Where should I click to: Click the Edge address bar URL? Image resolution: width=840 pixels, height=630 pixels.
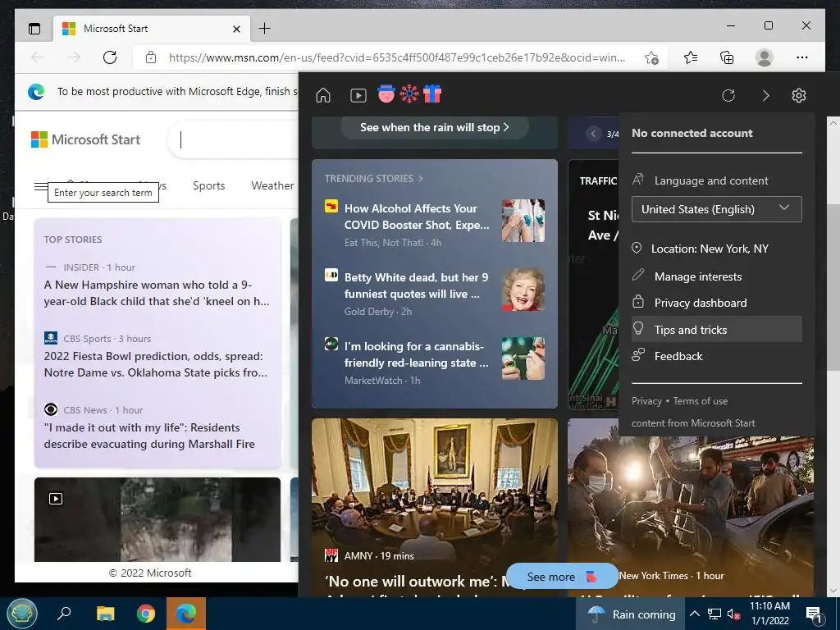pyautogui.click(x=396, y=57)
